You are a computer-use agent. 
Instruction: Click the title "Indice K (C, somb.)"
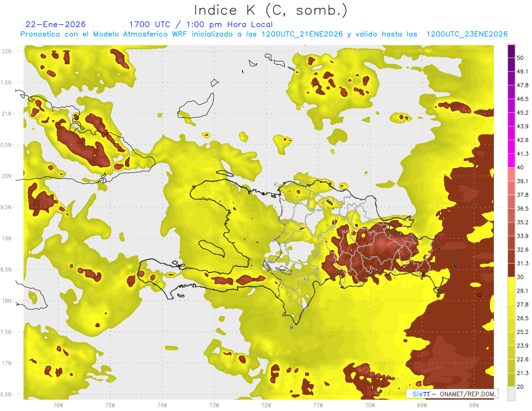tap(271, 10)
